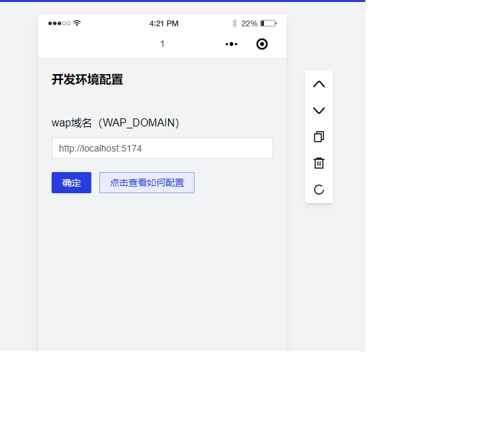Click the Bluetooth status icon

click(234, 23)
